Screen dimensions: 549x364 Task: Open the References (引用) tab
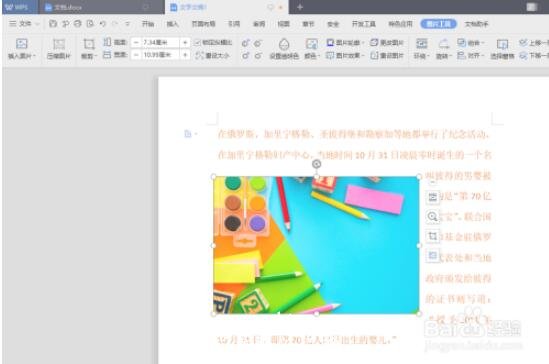(234, 24)
